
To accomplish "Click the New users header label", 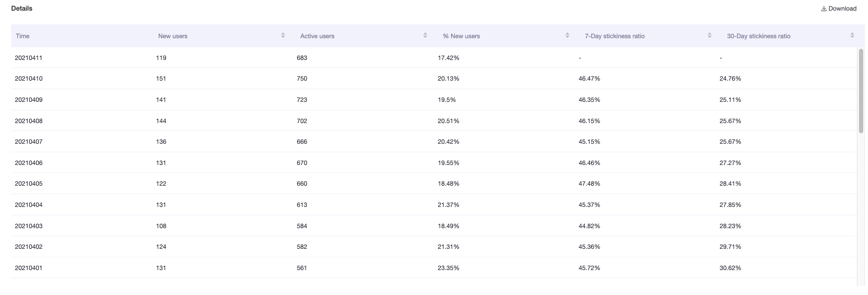I will [173, 36].
